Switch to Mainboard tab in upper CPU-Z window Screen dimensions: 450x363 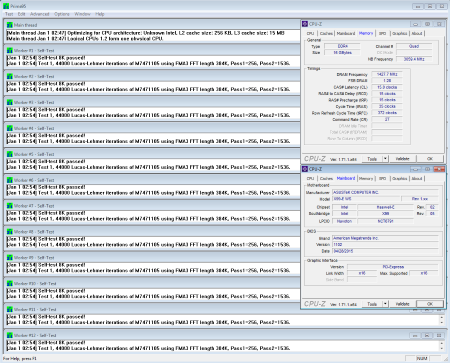click(346, 33)
